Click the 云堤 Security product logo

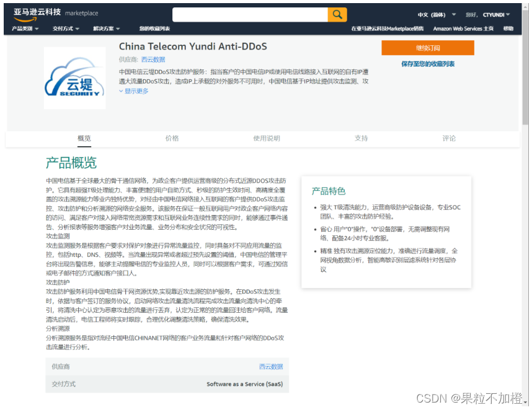coord(74,78)
